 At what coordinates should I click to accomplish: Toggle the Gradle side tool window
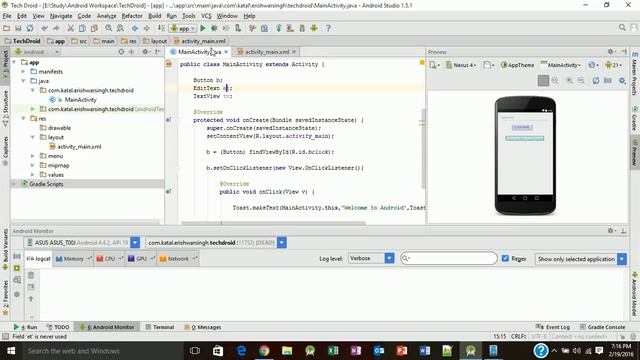click(x=635, y=119)
